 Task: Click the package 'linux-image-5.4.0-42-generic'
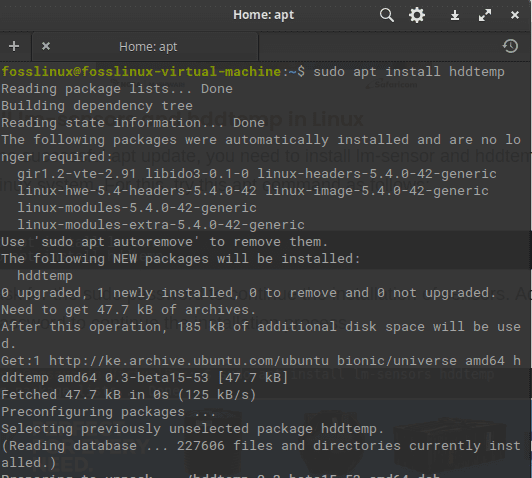377,191
